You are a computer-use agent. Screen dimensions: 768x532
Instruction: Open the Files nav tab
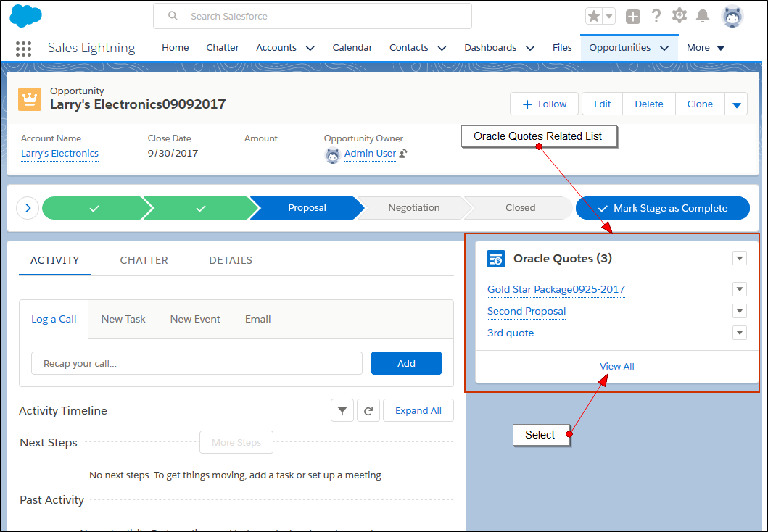tap(562, 47)
